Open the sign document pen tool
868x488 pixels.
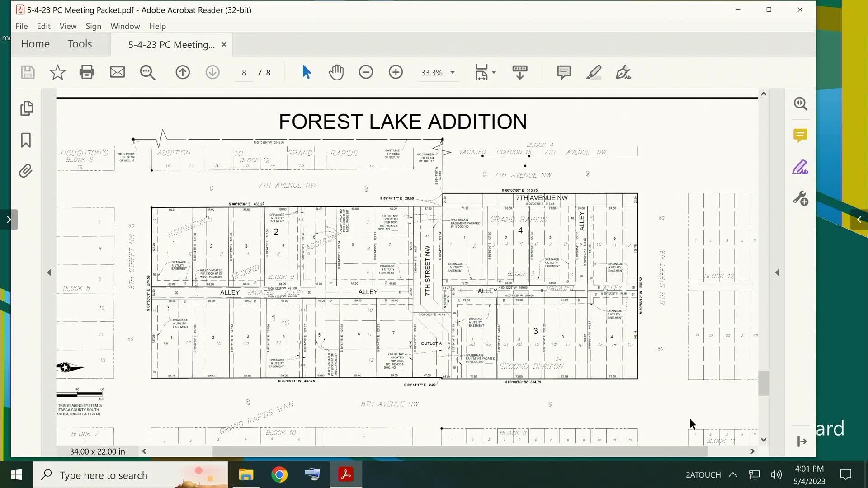pyautogui.click(x=623, y=72)
